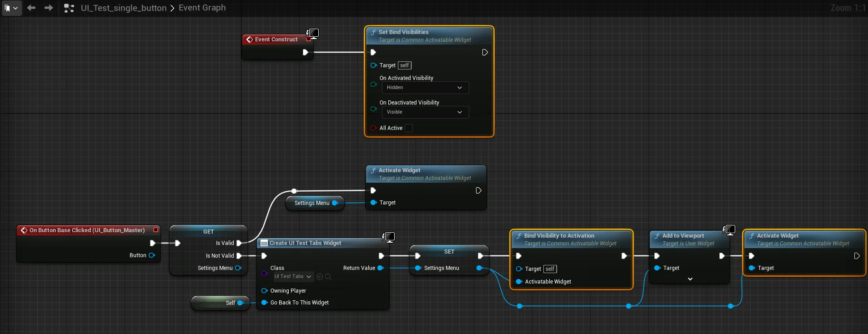Screen dimensions: 868x334
Task: Click Set Bind Visibilities exec input pin
Action: click(373, 52)
